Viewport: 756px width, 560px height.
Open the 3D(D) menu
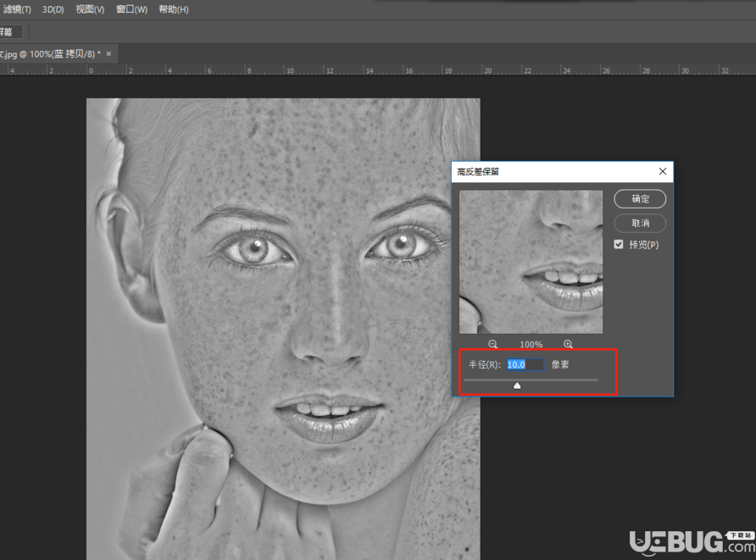53,9
